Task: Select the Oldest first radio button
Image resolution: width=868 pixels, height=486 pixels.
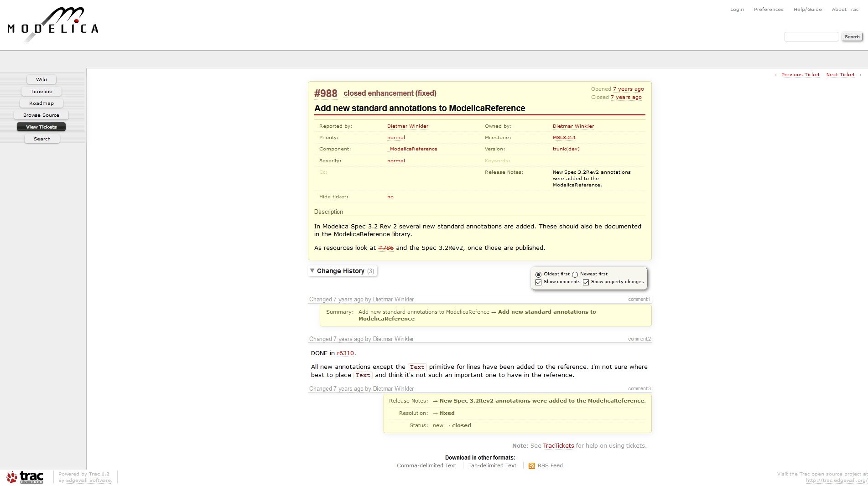Action: pyautogui.click(x=538, y=274)
